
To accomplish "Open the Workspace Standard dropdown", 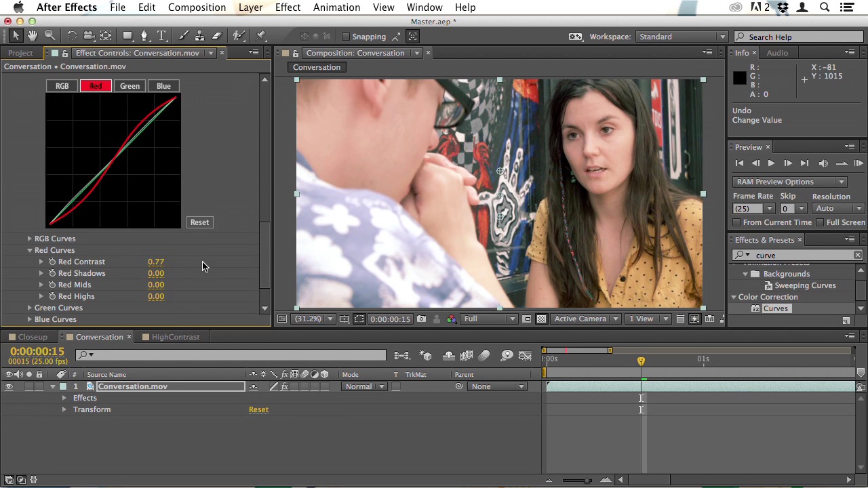I will [682, 37].
